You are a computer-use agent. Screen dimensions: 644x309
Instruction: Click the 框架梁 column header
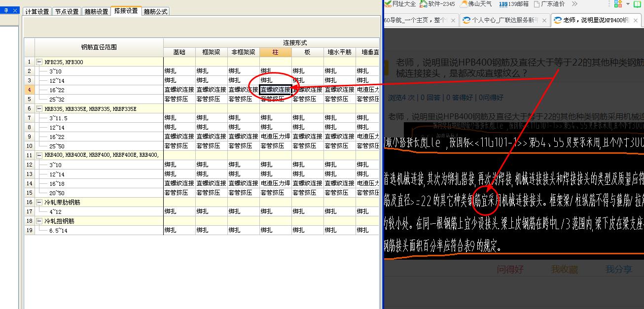(212, 52)
